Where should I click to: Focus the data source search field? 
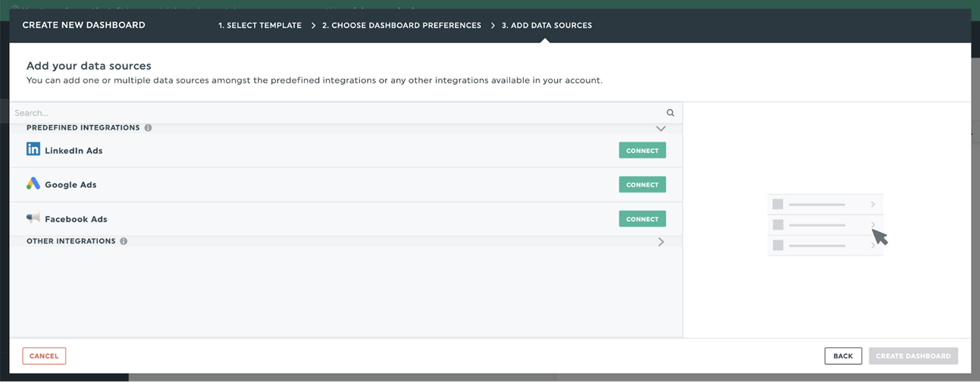(x=333, y=113)
